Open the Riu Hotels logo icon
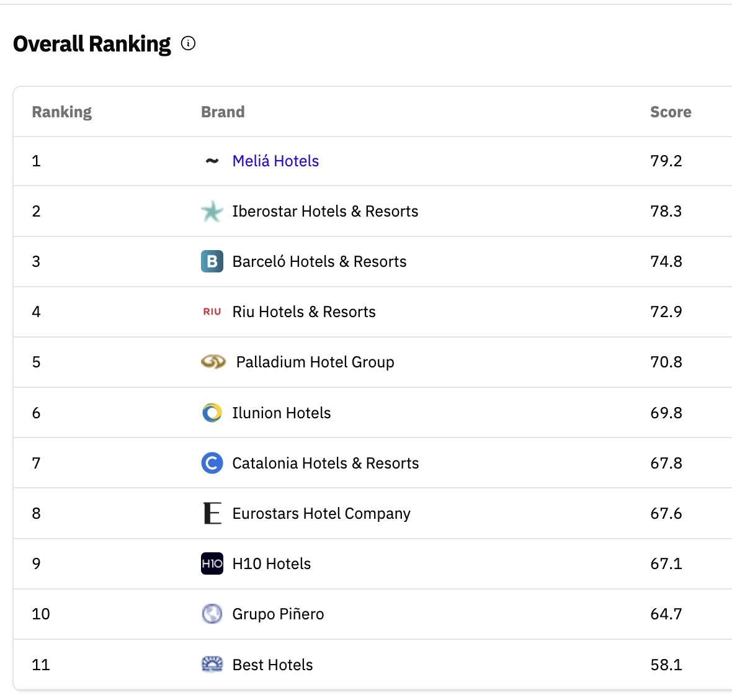732x700 pixels. click(x=212, y=312)
